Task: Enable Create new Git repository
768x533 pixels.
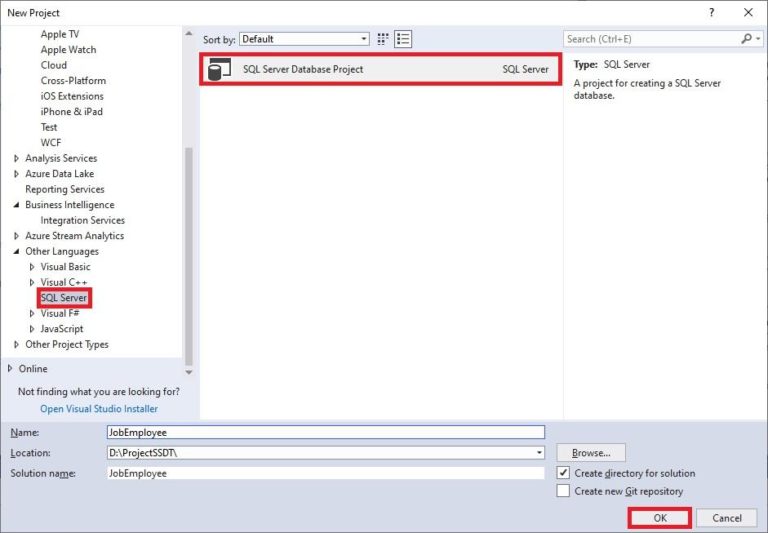Action: [x=564, y=491]
